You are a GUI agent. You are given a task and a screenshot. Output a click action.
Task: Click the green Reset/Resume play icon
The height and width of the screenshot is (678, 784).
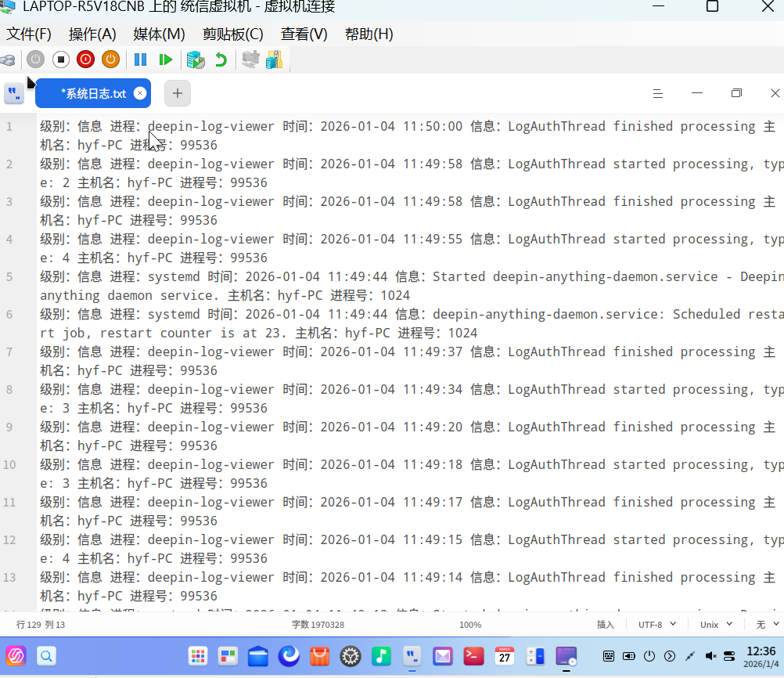[165, 60]
